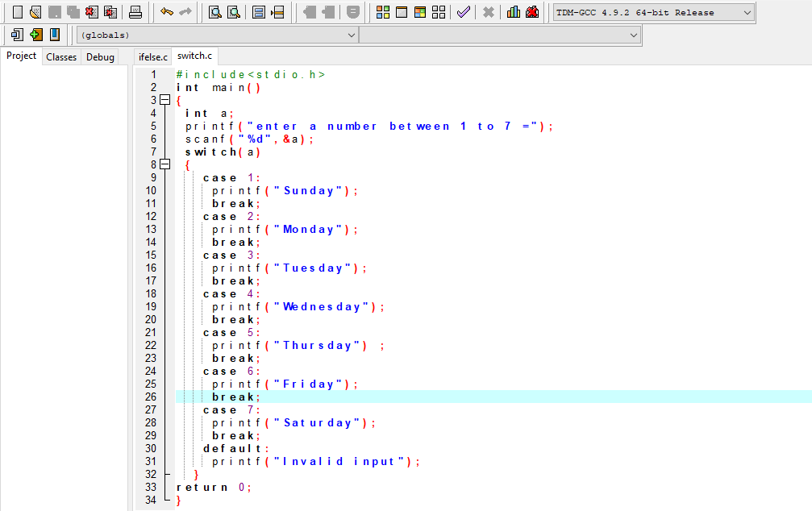The height and width of the screenshot is (511, 812).
Task: Open the profiling analysis tool
Action: click(514, 11)
